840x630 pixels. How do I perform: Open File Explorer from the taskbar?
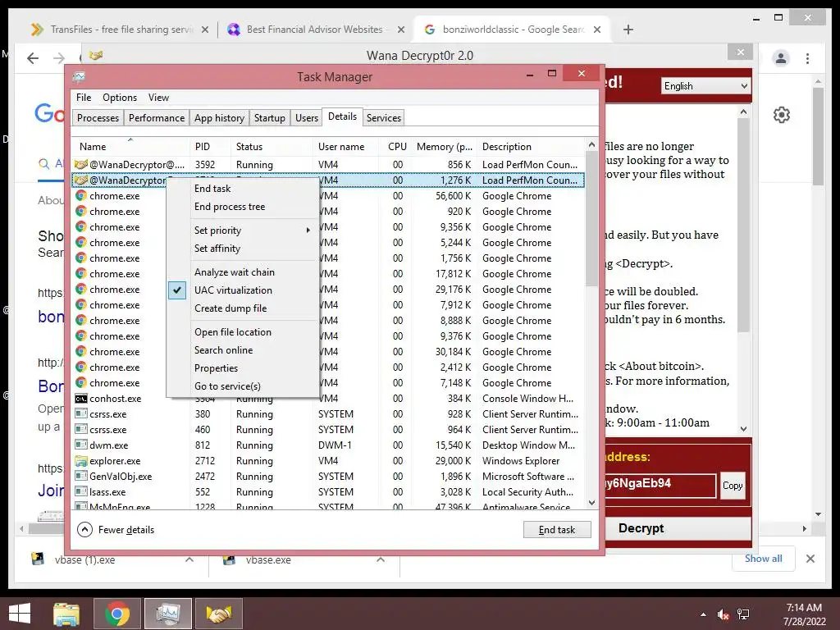click(x=66, y=614)
